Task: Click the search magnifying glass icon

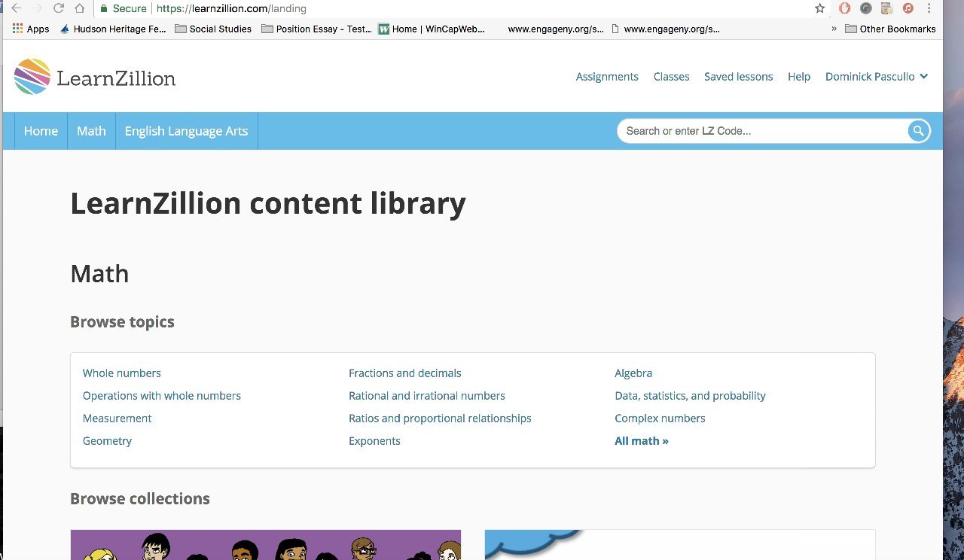Action: [917, 130]
